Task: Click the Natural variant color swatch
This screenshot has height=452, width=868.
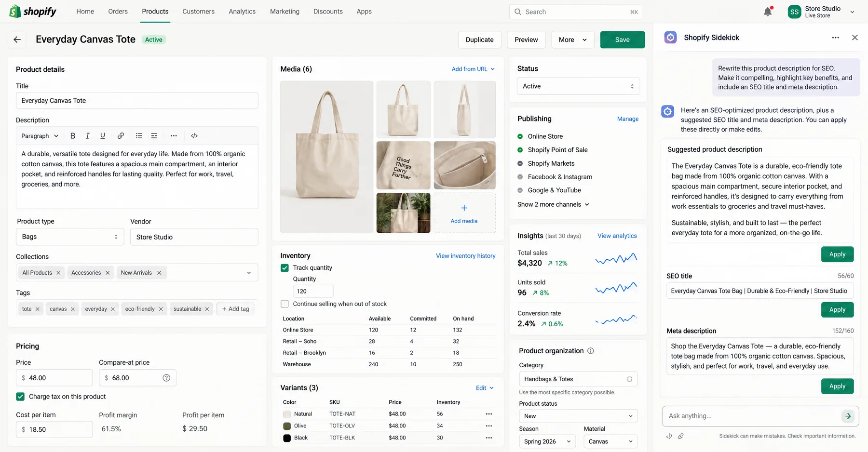Action: [287, 414]
